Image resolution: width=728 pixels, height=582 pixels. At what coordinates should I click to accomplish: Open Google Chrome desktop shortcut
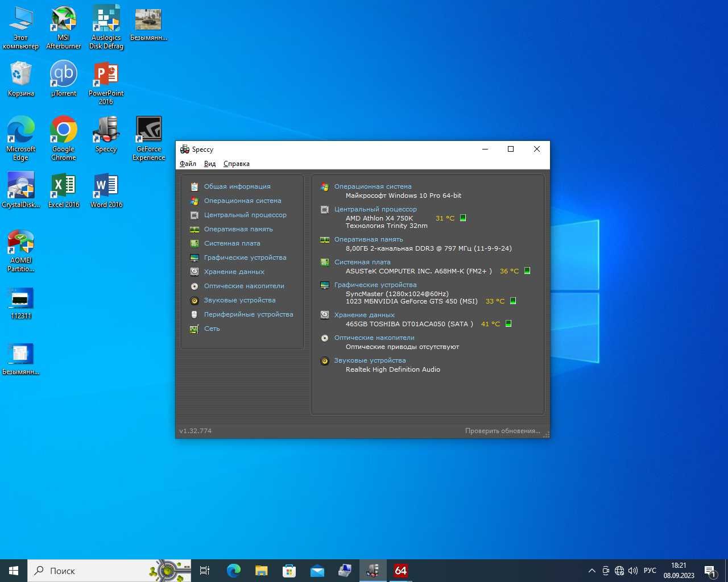pos(64,139)
